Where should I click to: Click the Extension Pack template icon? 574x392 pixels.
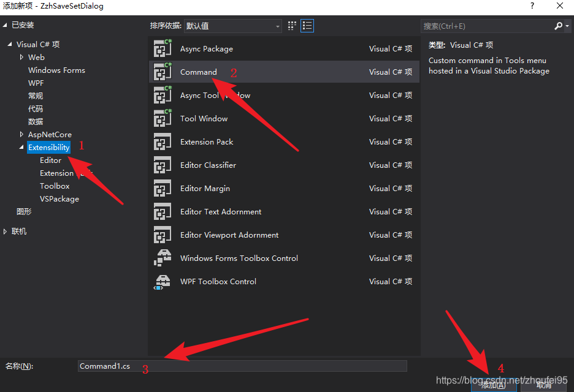(163, 141)
